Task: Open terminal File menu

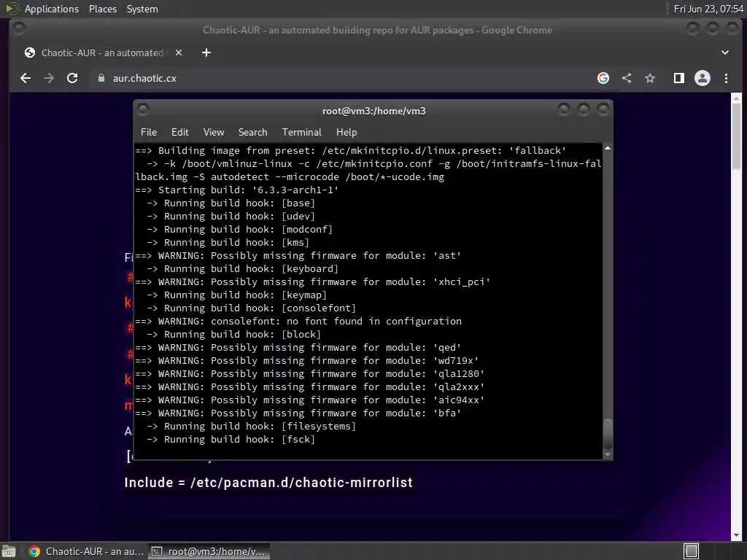Action: (149, 132)
